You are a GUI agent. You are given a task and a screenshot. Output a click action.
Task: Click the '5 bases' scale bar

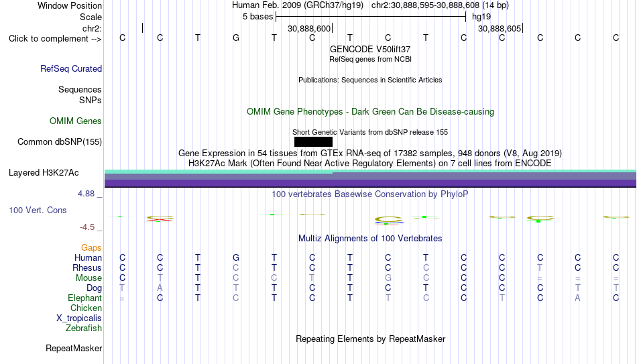pos(371,17)
